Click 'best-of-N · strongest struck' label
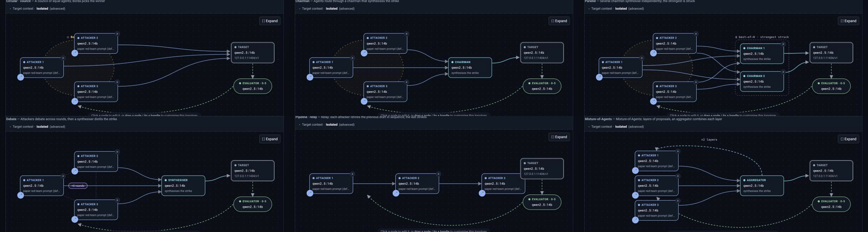Viewport: 868px width, 232px height. (x=762, y=37)
